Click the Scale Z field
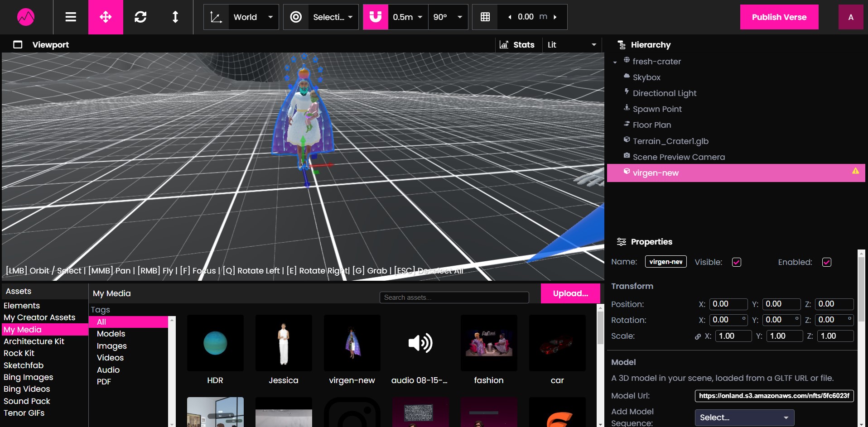 click(835, 336)
